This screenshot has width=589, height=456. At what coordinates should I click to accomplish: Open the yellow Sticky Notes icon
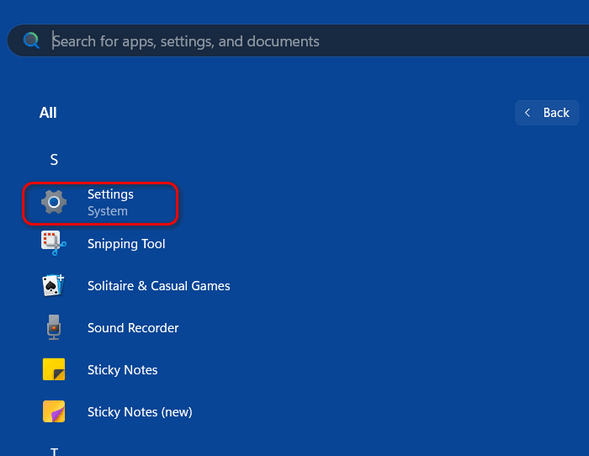(54, 369)
